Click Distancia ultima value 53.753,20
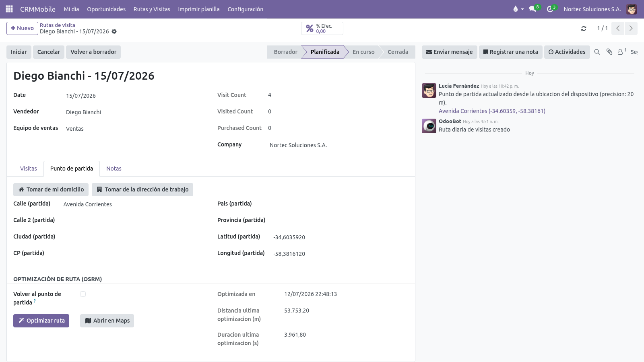Viewport: 644px width, 362px height. [x=297, y=311]
